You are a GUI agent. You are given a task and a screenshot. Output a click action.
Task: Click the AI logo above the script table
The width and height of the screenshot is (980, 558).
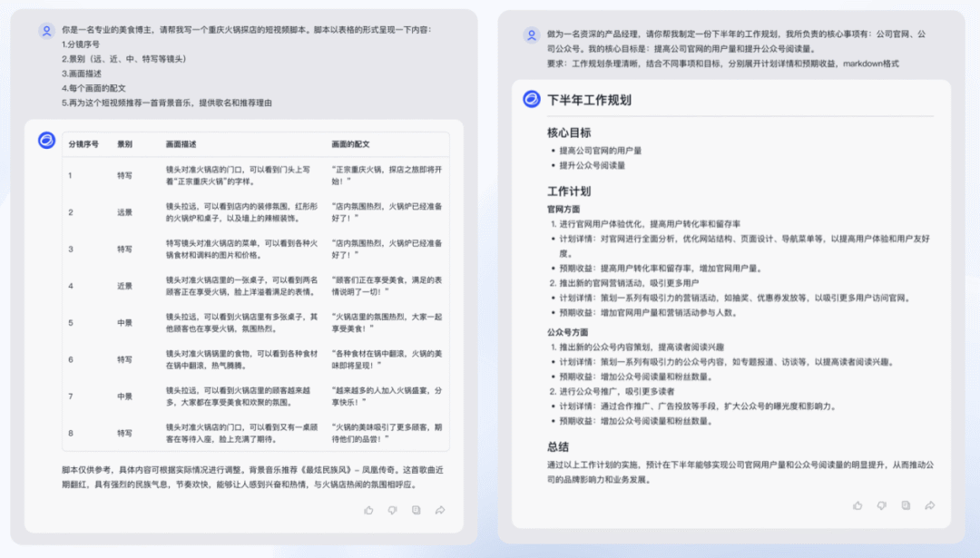point(46,140)
